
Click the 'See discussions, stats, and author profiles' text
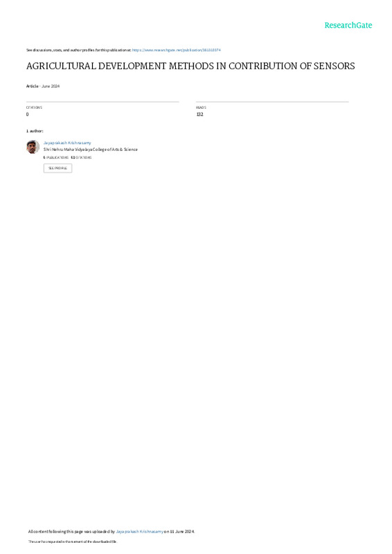click(x=78, y=50)
